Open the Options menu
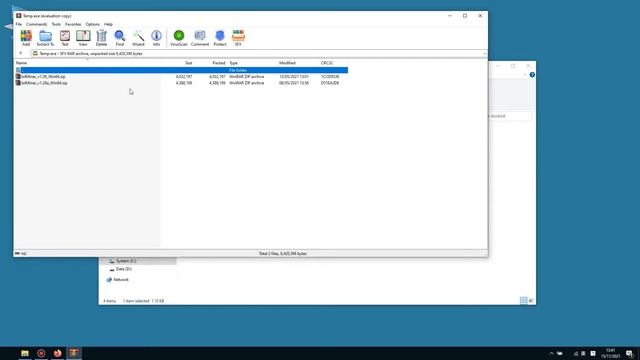 pyautogui.click(x=93, y=24)
